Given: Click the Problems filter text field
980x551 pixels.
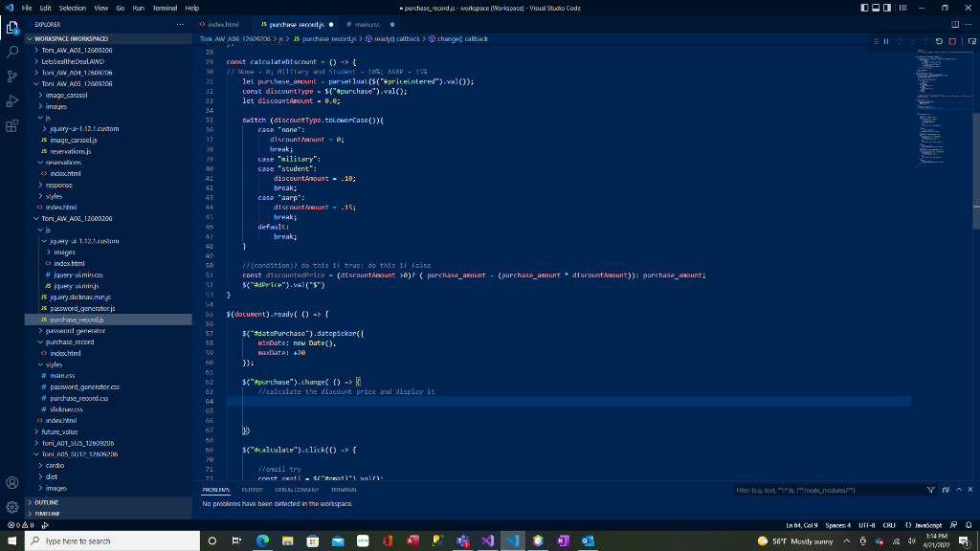Looking at the screenshot, I should 823,489.
